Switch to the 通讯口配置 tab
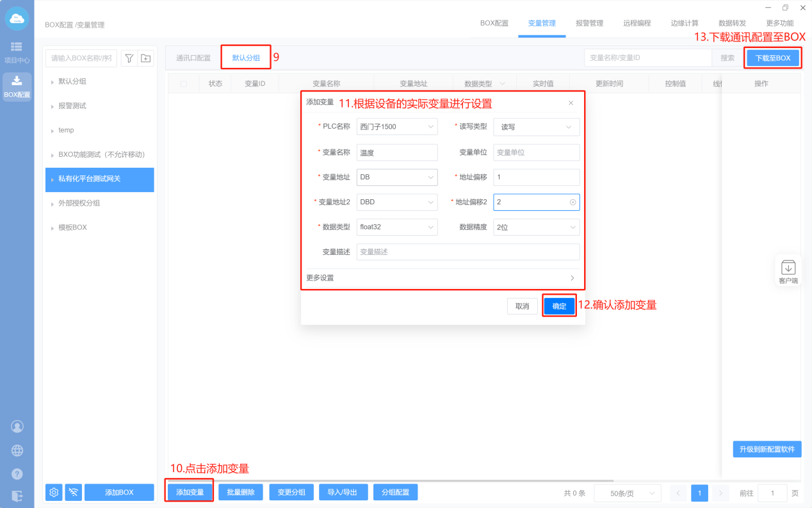Image resolution: width=812 pixels, height=508 pixels. (193, 58)
